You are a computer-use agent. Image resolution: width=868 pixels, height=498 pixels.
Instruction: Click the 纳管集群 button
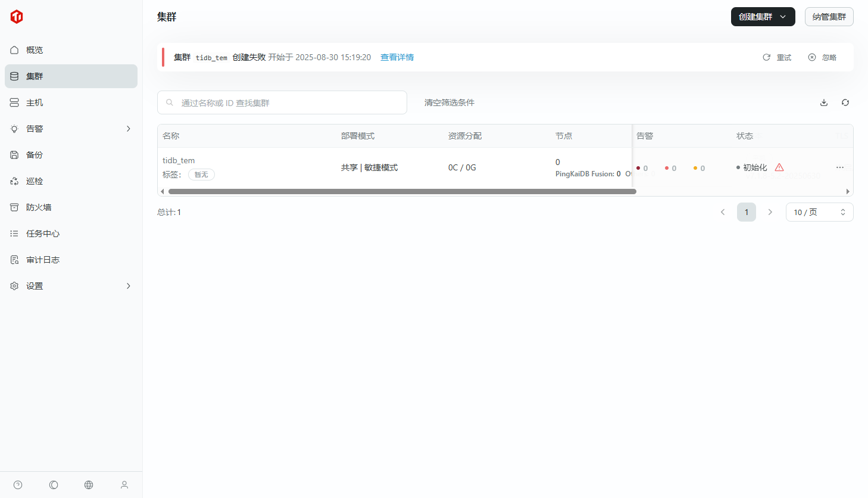click(829, 17)
